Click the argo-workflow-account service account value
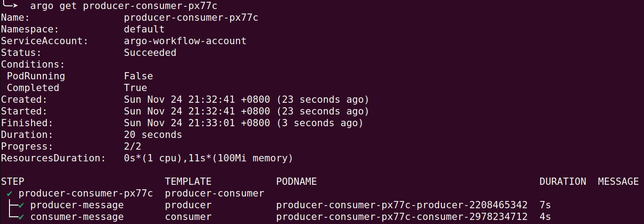 [x=185, y=41]
